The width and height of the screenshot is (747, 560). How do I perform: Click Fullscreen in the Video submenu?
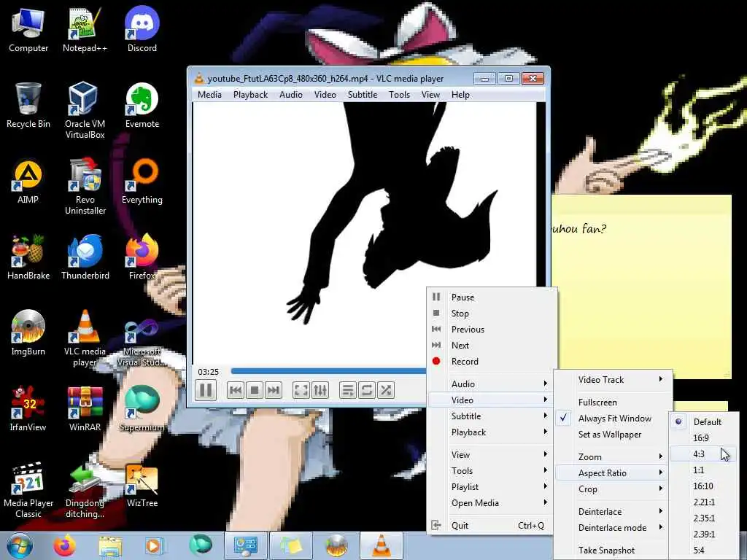pos(614,402)
